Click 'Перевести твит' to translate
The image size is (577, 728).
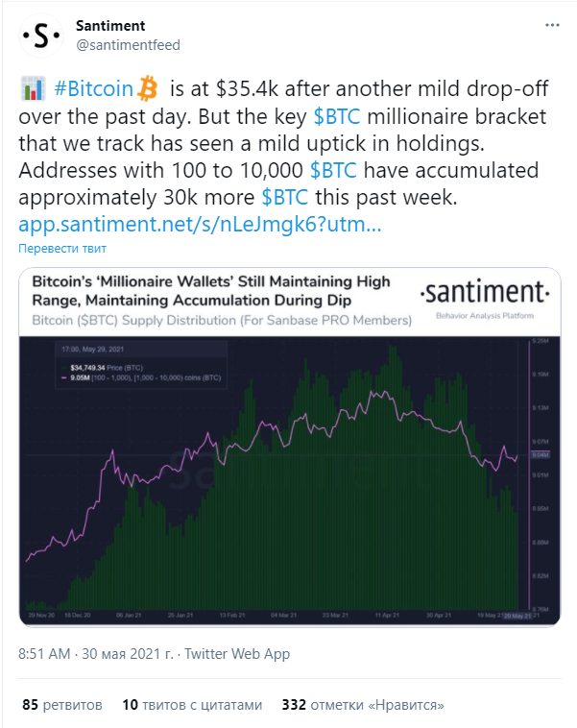click(x=62, y=249)
